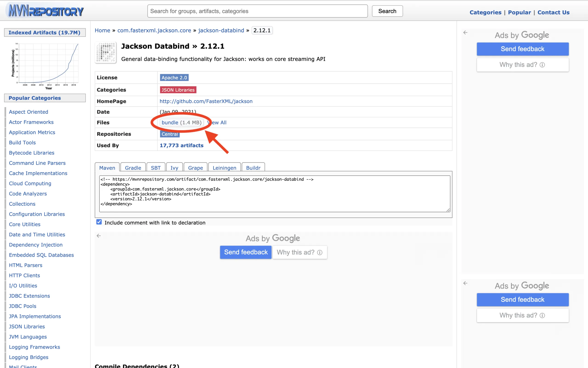Click Send feedback in the top-right ad
The height and width of the screenshot is (368, 588).
[x=522, y=49]
